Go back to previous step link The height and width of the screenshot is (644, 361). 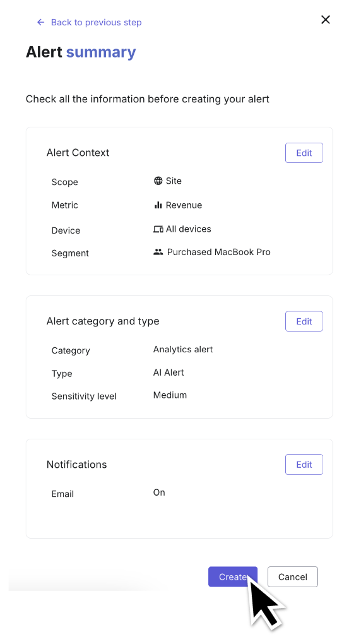[x=96, y=22]
